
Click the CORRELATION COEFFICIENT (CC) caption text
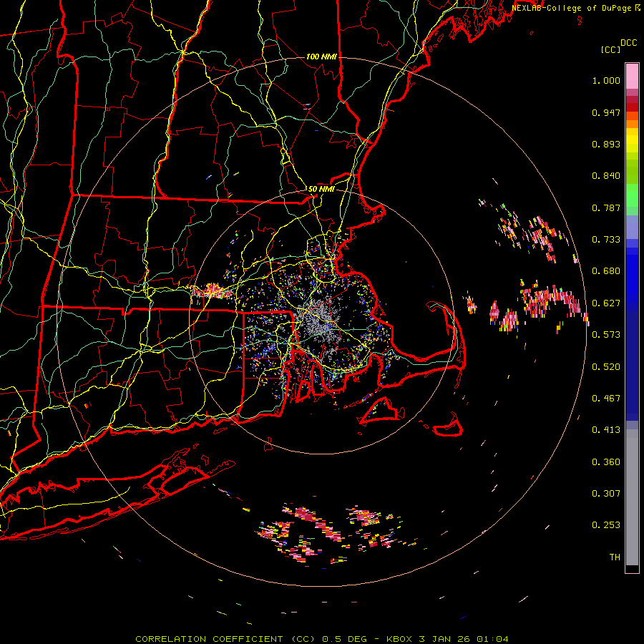pyautogui.click(x=225, y=639)
